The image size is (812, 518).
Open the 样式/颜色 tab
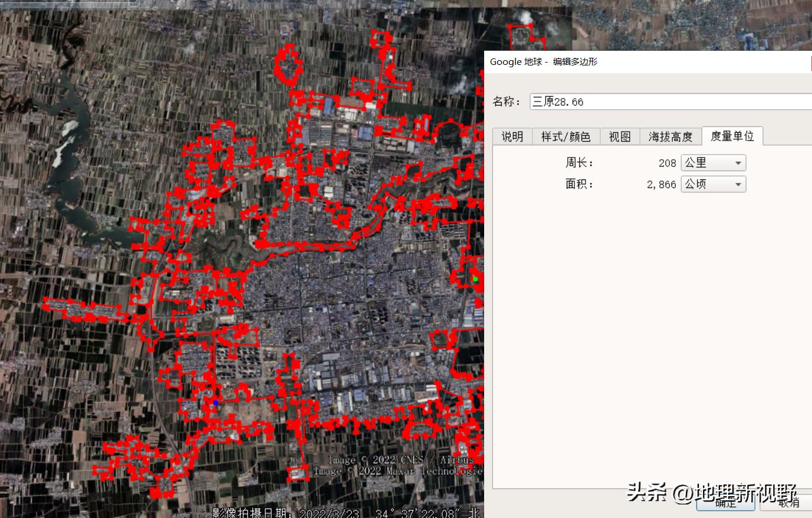tap(566, 136)
